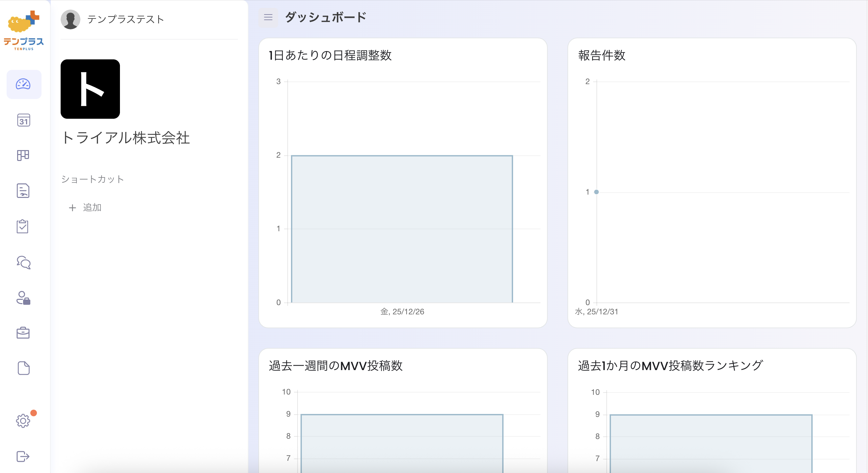Viewport: 868px width, 473px height.
Task: Click the bar in 過去一週間のMVV投稿数 chart
Action: [402, 444]
